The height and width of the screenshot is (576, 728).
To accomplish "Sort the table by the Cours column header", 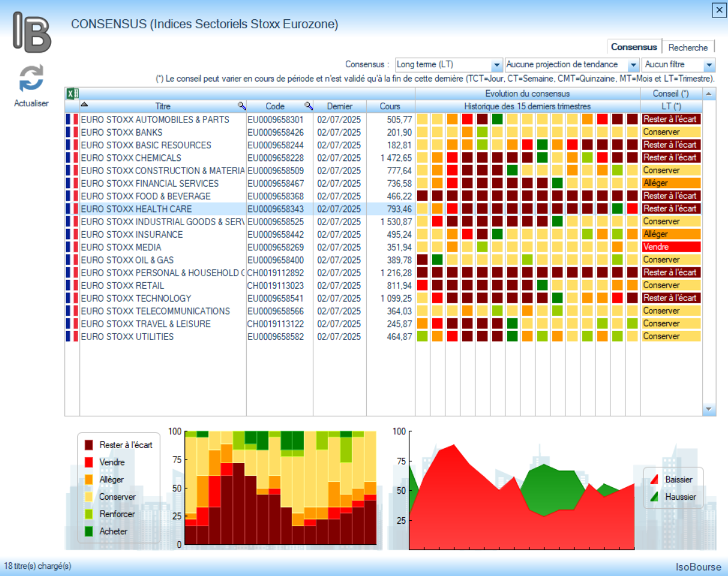I will point(390,106).
